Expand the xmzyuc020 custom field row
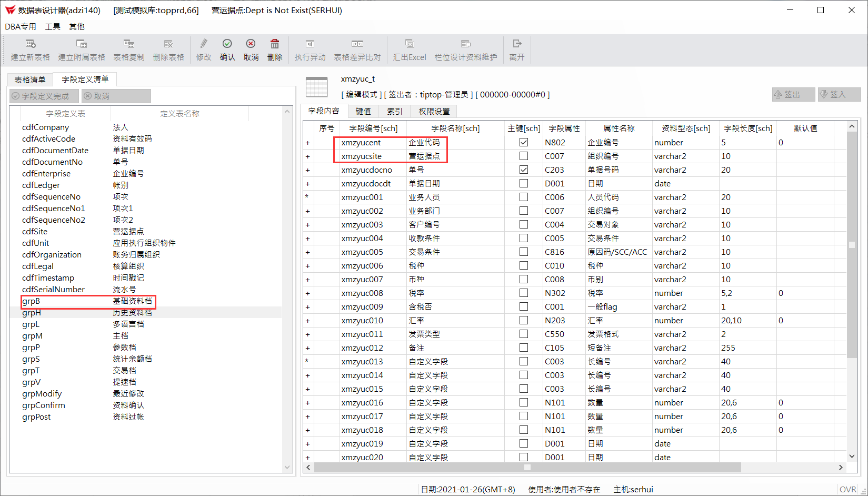This screenshot has height=496, width=868. coord(307,457)
